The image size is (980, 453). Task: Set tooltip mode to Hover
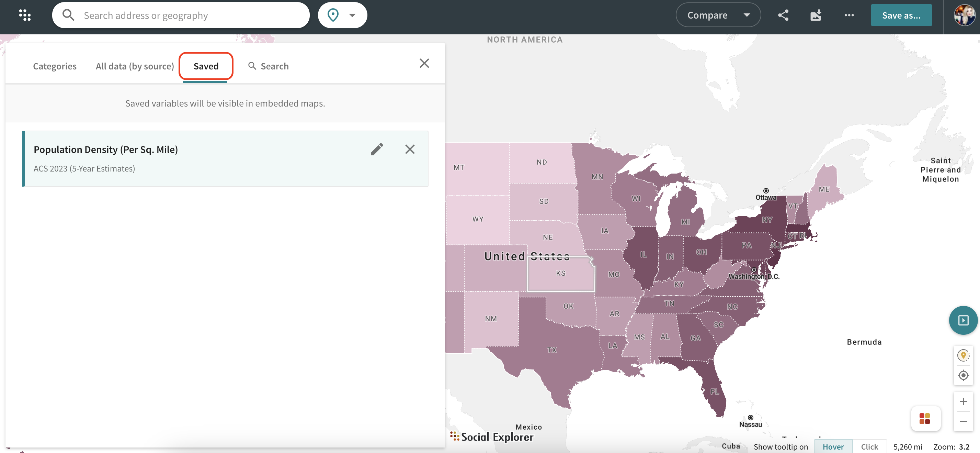[833, 446]
